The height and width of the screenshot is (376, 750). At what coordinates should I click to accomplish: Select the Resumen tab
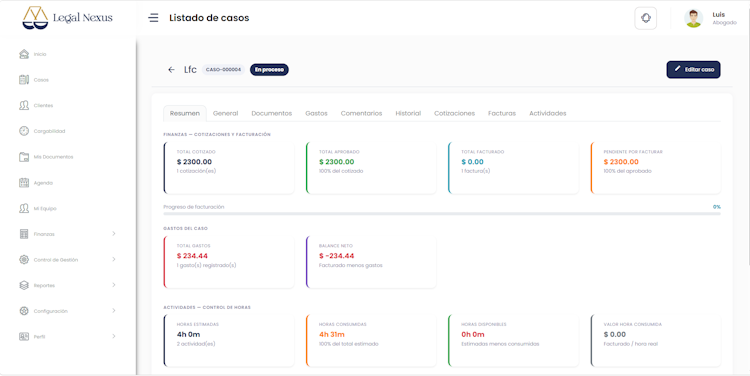[185, 113]
